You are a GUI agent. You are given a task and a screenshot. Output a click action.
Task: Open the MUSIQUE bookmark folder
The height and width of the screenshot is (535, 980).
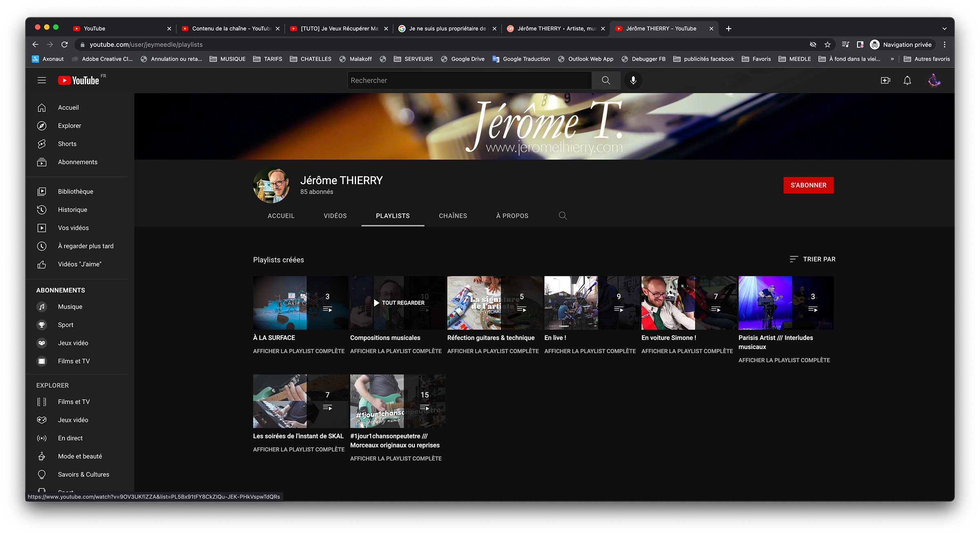click(x=228, y=59)
